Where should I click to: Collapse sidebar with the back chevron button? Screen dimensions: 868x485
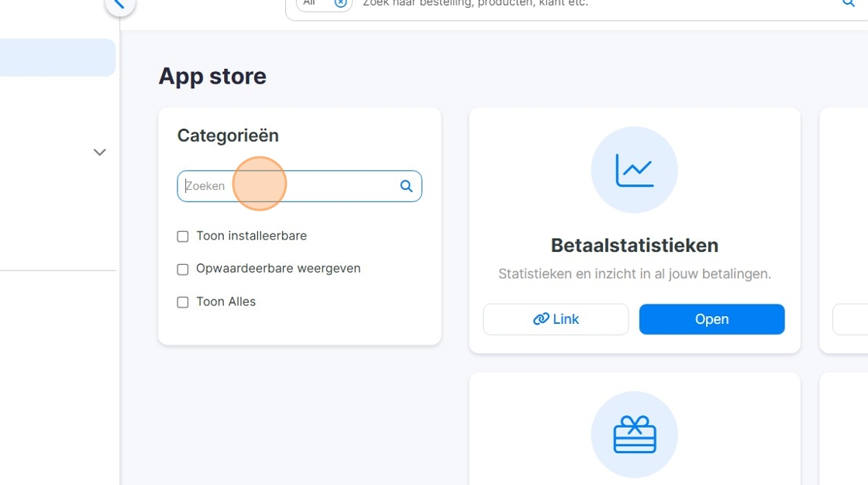119,4
